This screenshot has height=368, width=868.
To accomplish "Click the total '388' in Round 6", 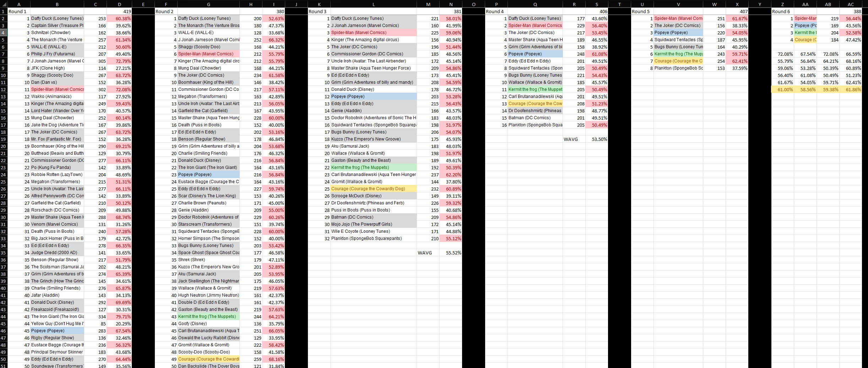I will click(x=851, y=11).
